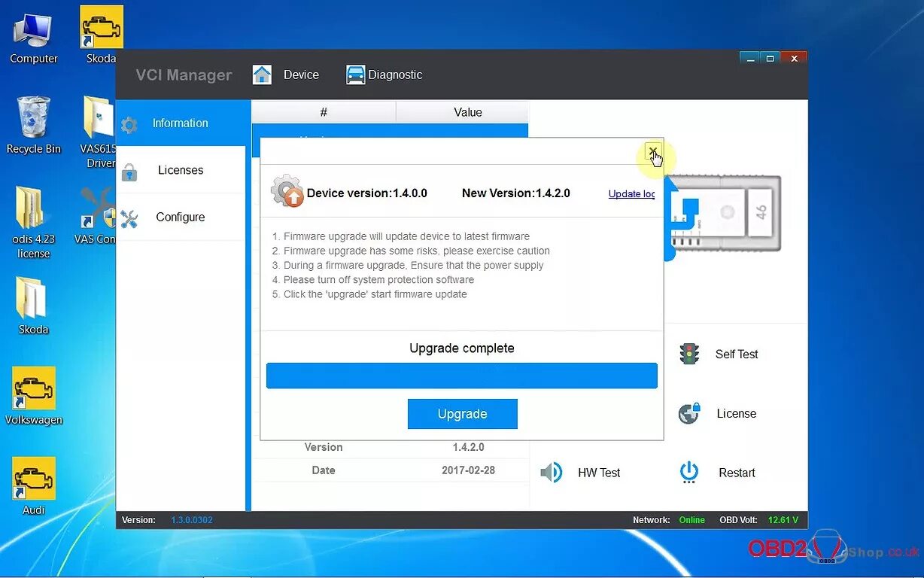The height and width of the screenshot is (578, 924).
Task: Click the 'Version' row label
Action: pos(324,447)
